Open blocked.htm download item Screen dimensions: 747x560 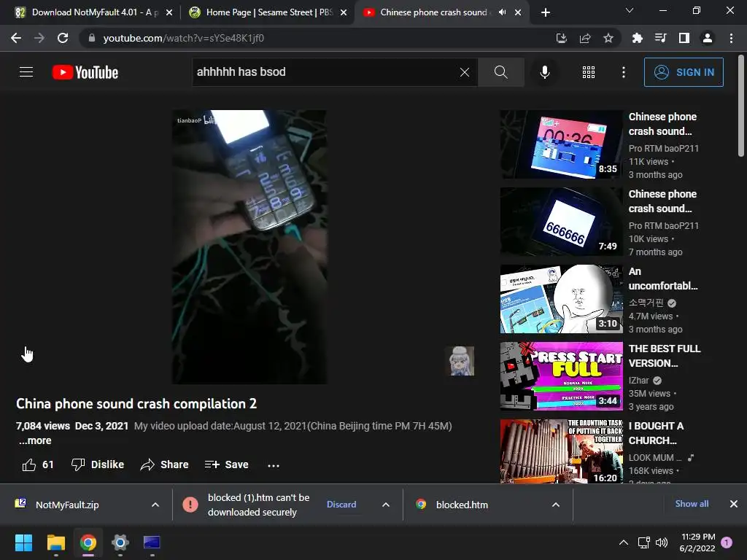click(462, 505)
